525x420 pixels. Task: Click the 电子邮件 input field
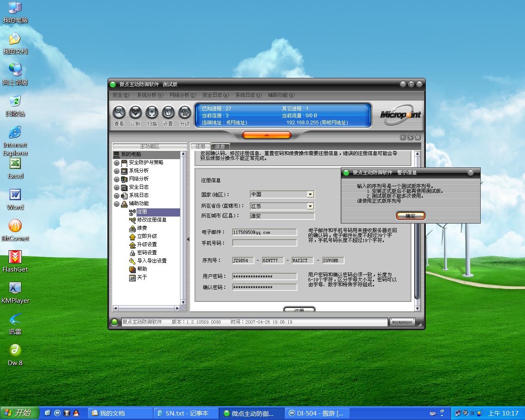click(265, 232)
